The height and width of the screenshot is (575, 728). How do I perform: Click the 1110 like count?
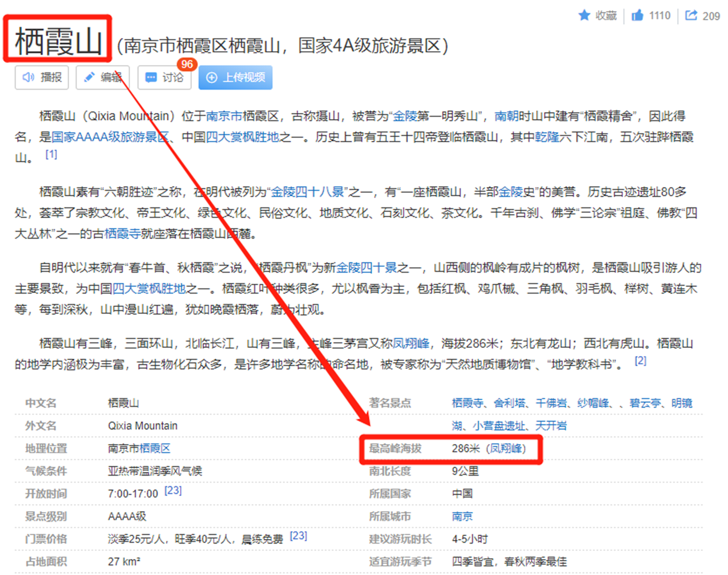(660, 15)
